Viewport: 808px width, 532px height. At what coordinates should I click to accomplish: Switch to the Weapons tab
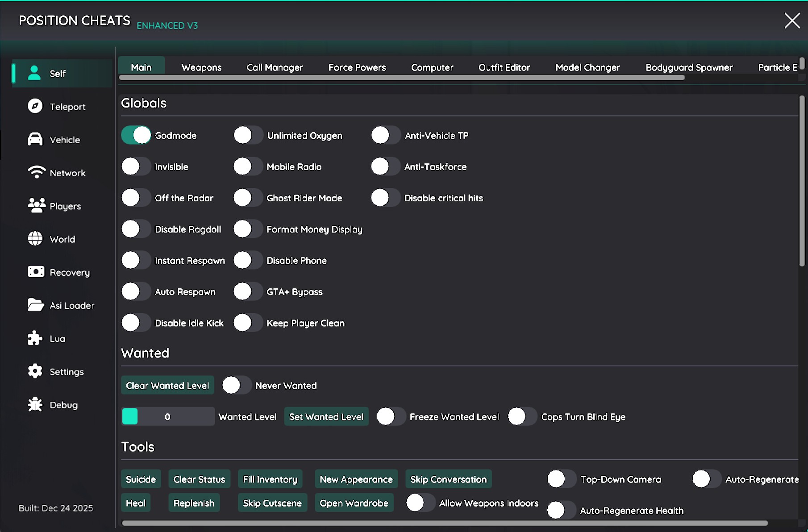[201, 67]
